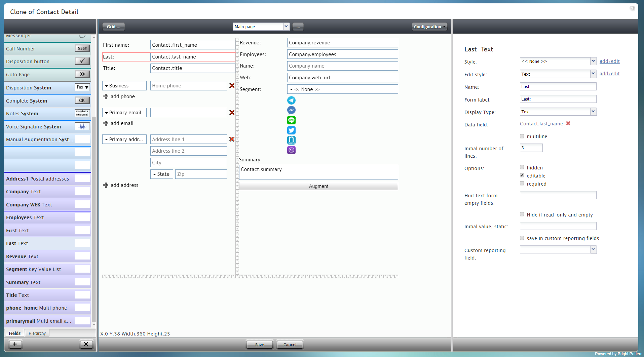Click the Augment button
Viewport: 644px width, 357px height.
(x=318, y=186)
